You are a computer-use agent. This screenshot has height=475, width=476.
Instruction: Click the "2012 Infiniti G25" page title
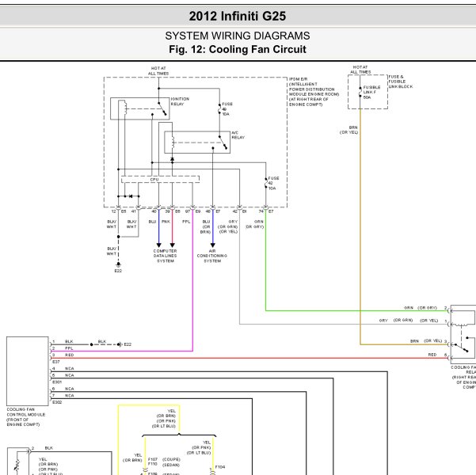click(x=238, y=16)
